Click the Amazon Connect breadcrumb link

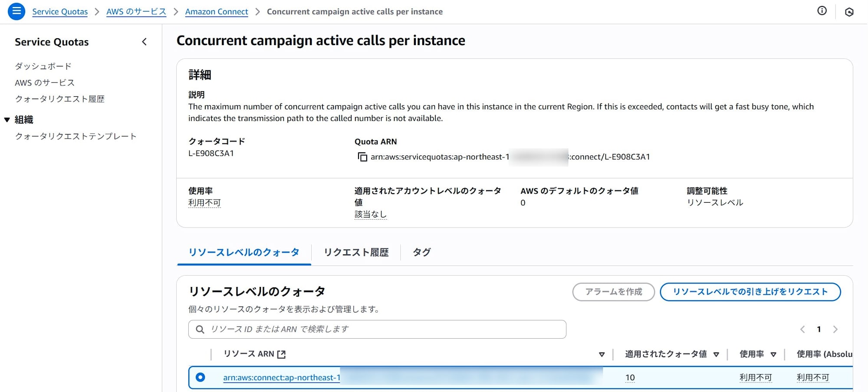point(217,12)
